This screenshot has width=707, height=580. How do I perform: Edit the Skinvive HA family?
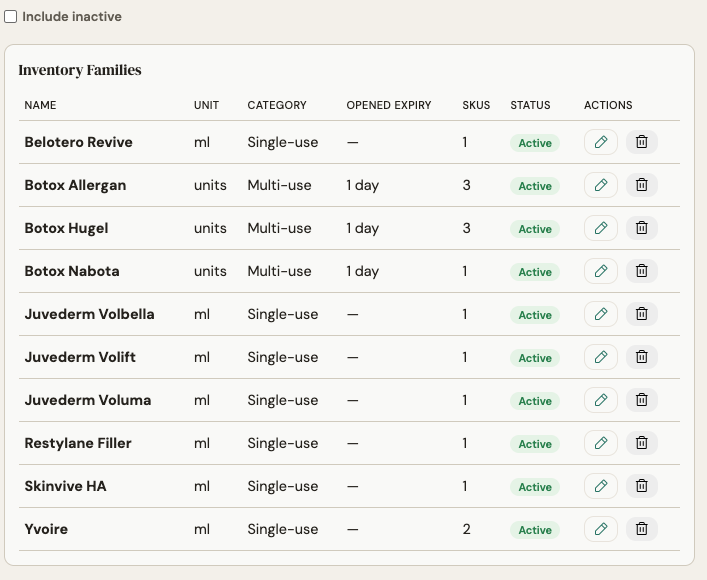[x=601, y=486]
